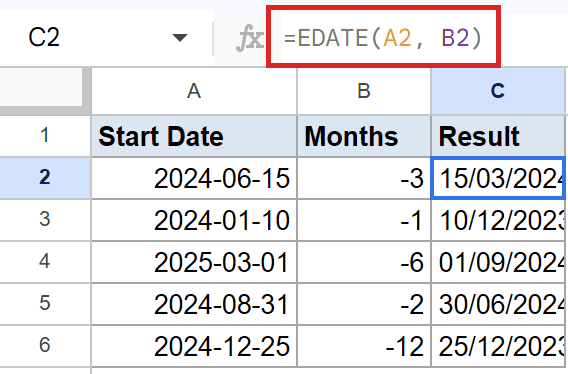Select cell with 2024-06-15

tap(194, 178)
